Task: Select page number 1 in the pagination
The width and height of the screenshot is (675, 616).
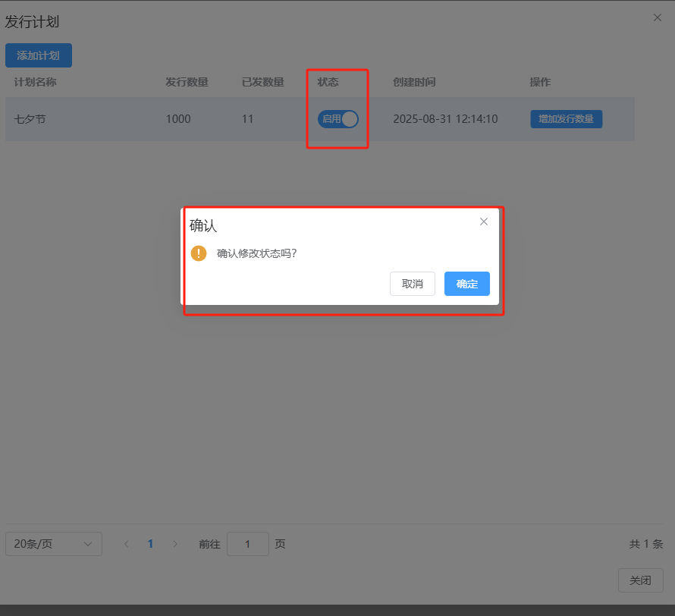Action: [150, 544]
